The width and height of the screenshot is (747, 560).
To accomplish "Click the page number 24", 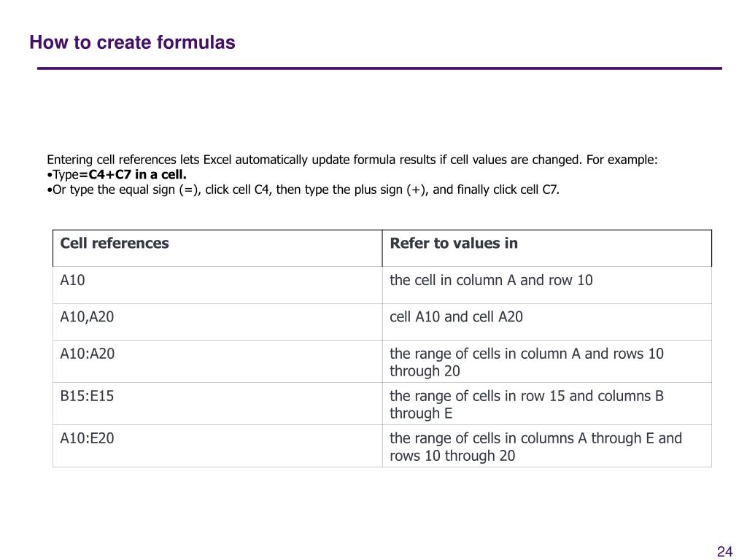I will (724, 551).
